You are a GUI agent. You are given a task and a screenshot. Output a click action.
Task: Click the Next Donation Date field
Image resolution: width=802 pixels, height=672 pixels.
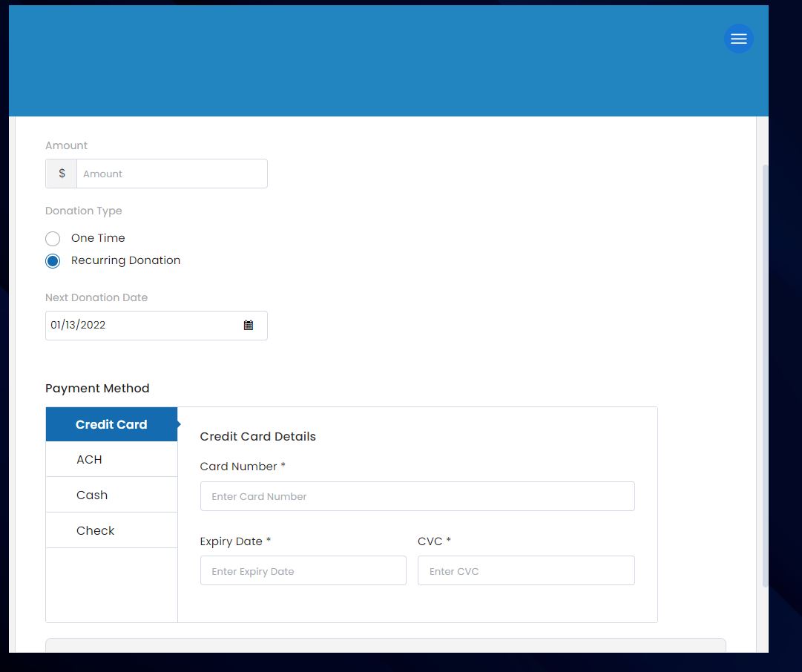coord(156,326)
